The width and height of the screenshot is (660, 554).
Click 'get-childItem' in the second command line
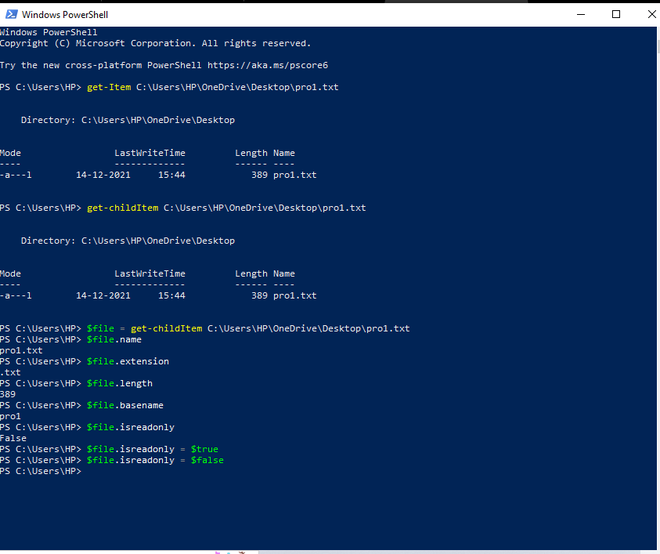[122, 208]
